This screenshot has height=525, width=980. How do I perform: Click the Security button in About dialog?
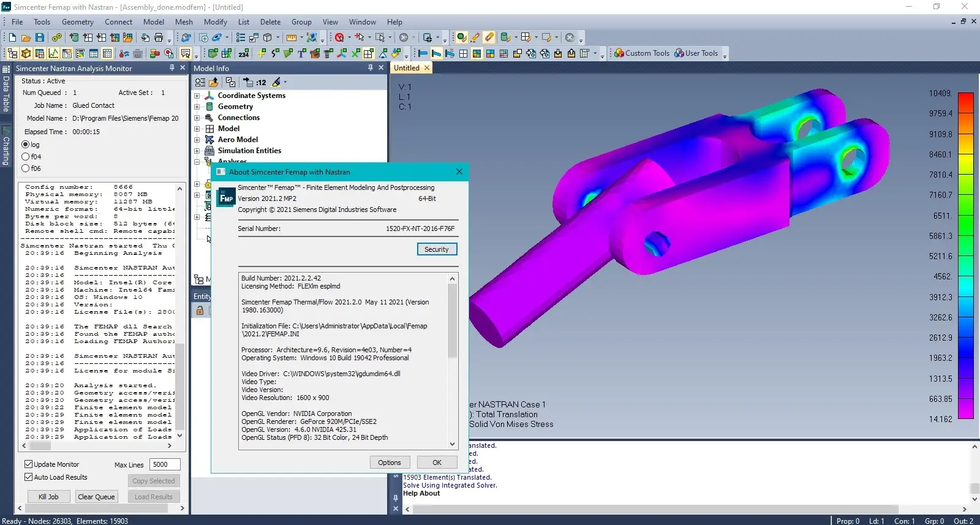[x=437, y=249]
